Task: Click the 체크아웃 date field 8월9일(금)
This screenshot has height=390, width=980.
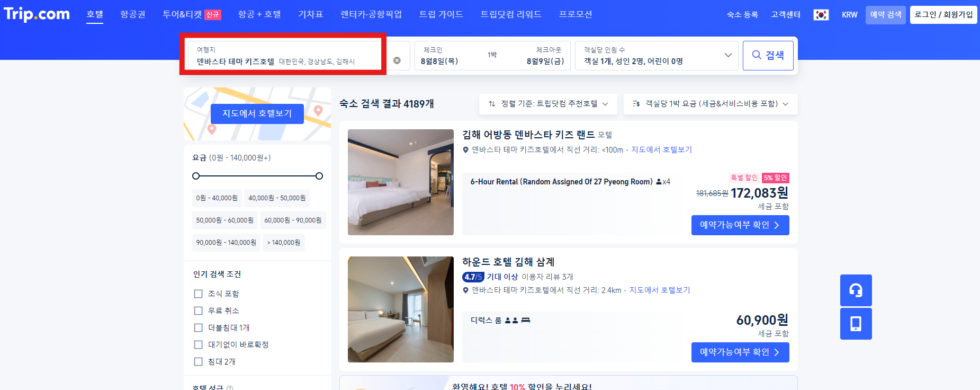Action: (x=545, y=61)
